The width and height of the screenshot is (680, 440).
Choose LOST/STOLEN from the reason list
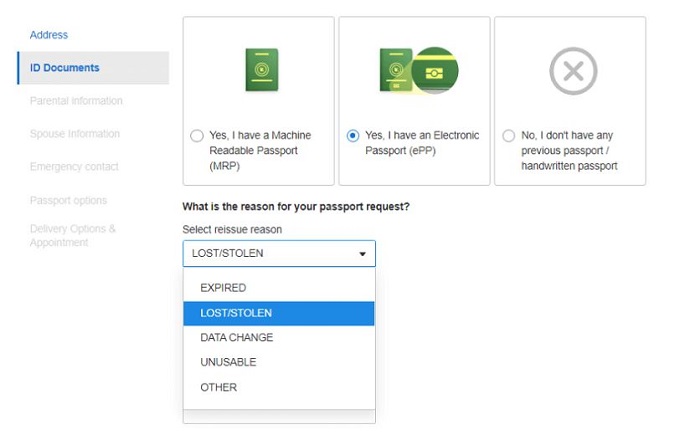(236, 313)
